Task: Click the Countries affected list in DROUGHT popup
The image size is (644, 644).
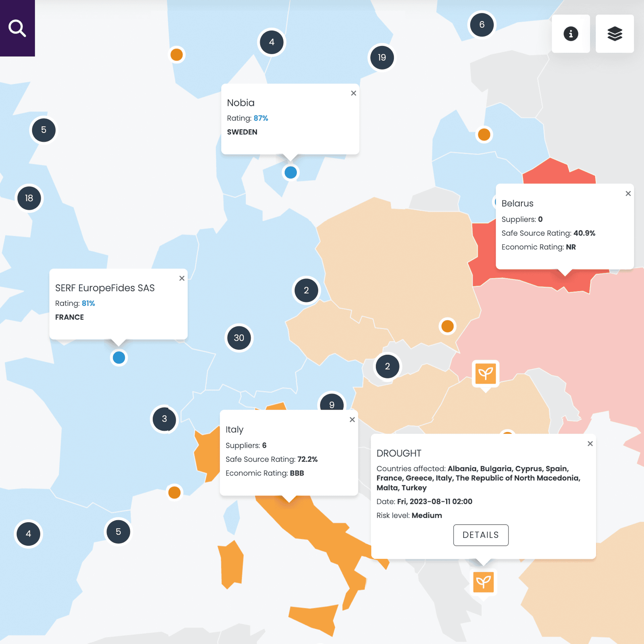Action: (x=479, y=478)
